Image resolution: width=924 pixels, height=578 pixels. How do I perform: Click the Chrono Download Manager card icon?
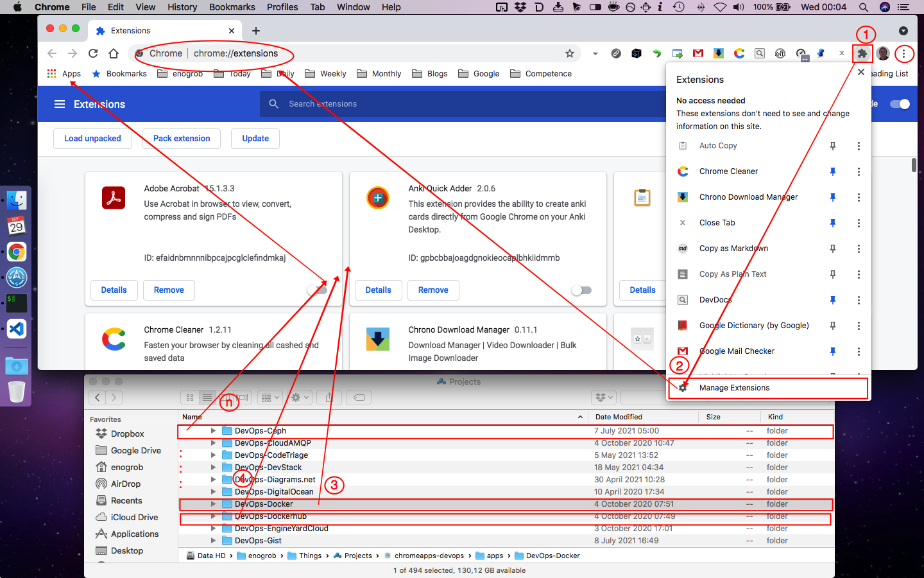tap(378, 338)
